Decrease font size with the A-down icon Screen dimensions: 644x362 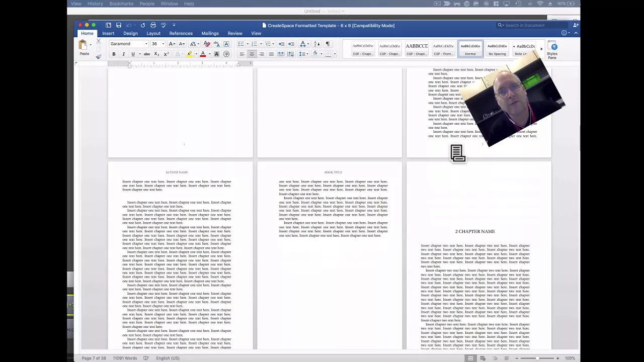pyautogui.click(x=182, y=44)
